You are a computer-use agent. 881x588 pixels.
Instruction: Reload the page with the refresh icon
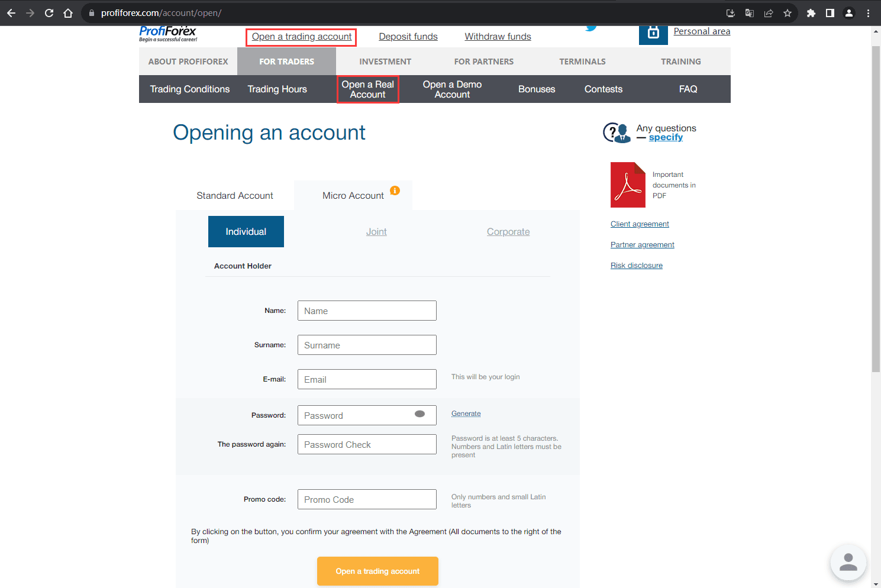point(49,13)
